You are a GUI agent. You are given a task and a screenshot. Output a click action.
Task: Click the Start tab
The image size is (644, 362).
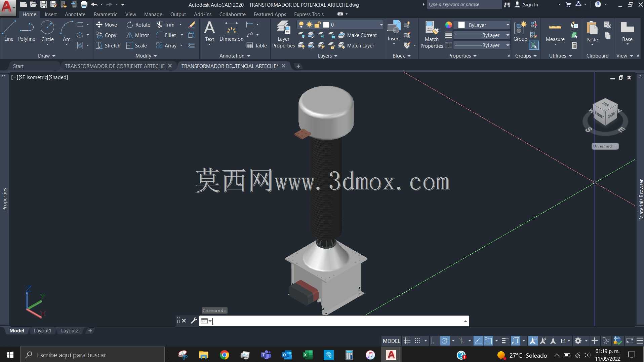(18, 66)
